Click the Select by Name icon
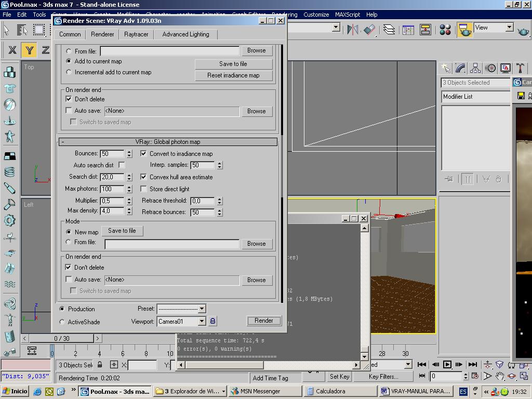532x399 pixels. click(x=22, y=30)
